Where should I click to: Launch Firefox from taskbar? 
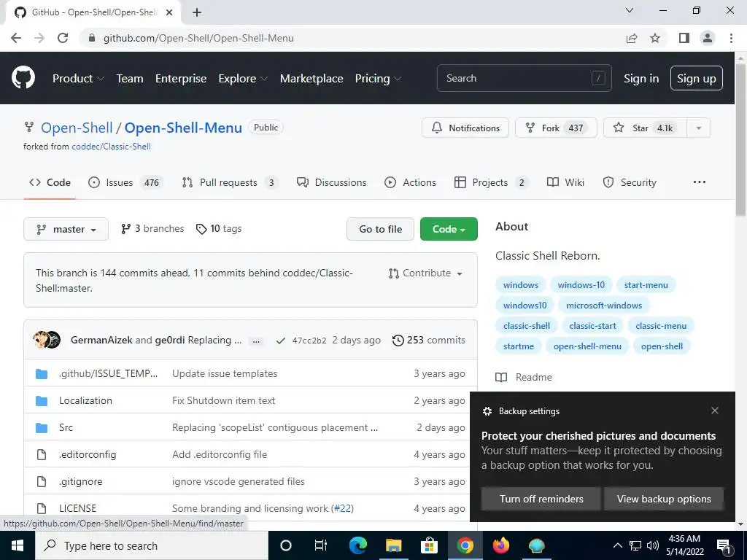pos(500,545)
